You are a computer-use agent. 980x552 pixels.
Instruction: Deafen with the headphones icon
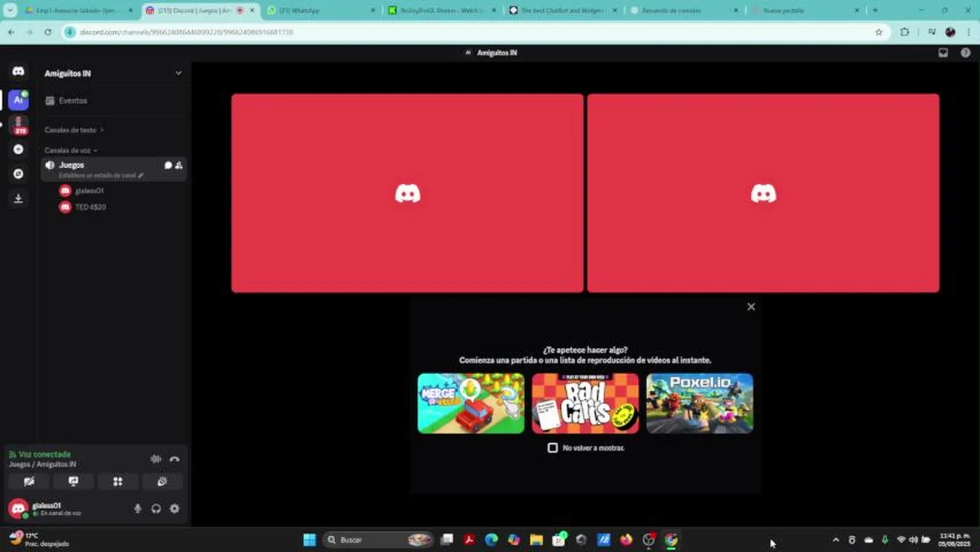[x=156, y=508]
